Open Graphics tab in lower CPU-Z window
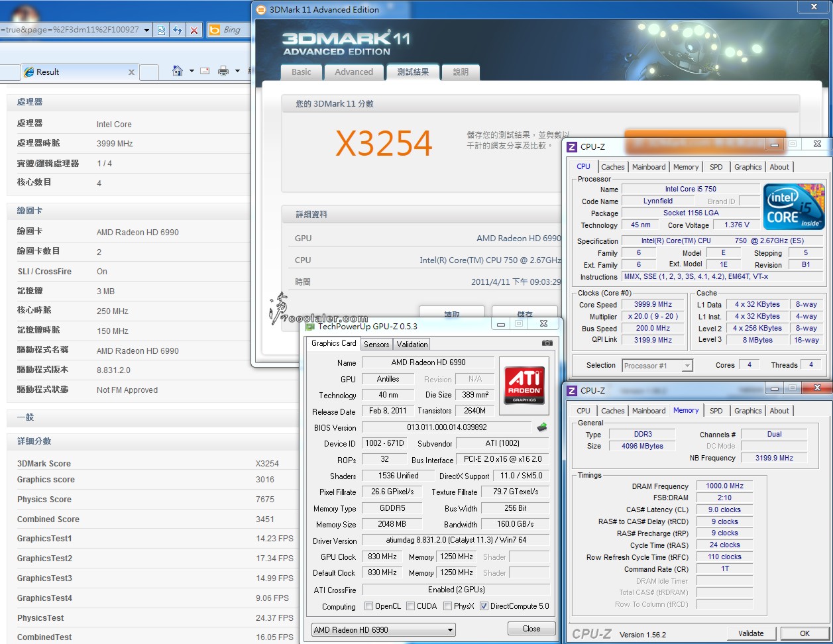The image size is (833, 644). [748, 411]
